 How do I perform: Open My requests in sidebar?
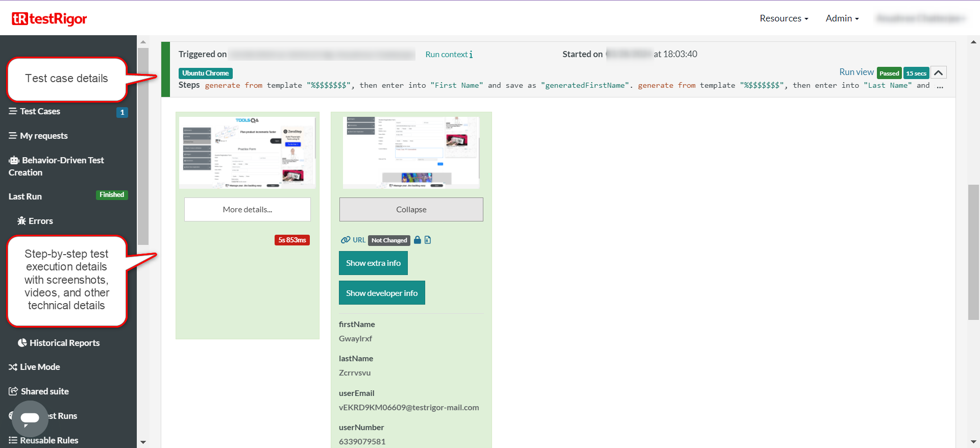[43, 136]
